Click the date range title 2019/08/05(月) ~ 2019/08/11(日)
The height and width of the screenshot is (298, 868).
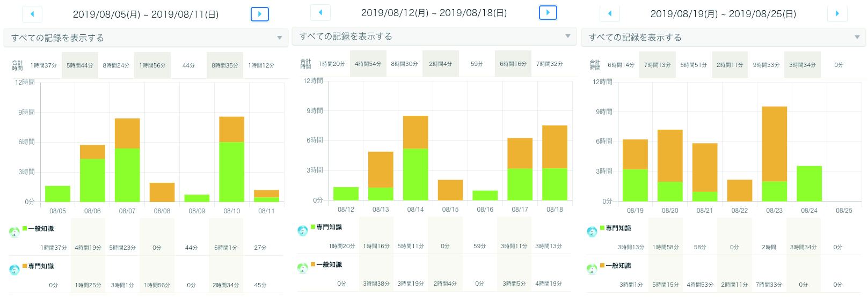[x=146, y=14]
